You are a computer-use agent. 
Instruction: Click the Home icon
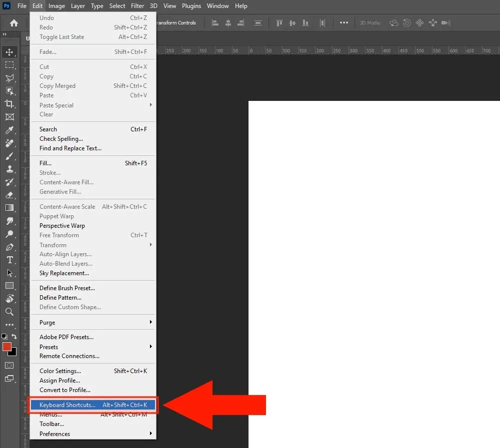pos(13,23)
